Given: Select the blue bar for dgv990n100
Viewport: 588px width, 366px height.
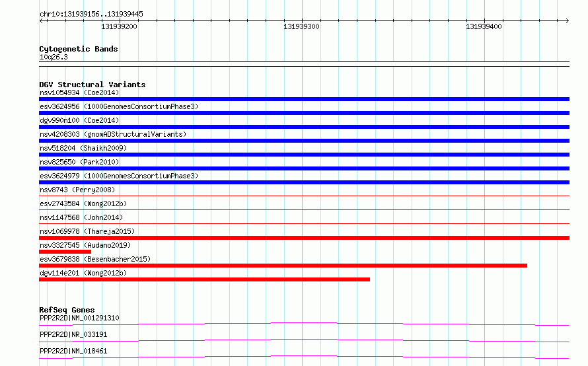Looking at the screenshot, I should point(304,127).
